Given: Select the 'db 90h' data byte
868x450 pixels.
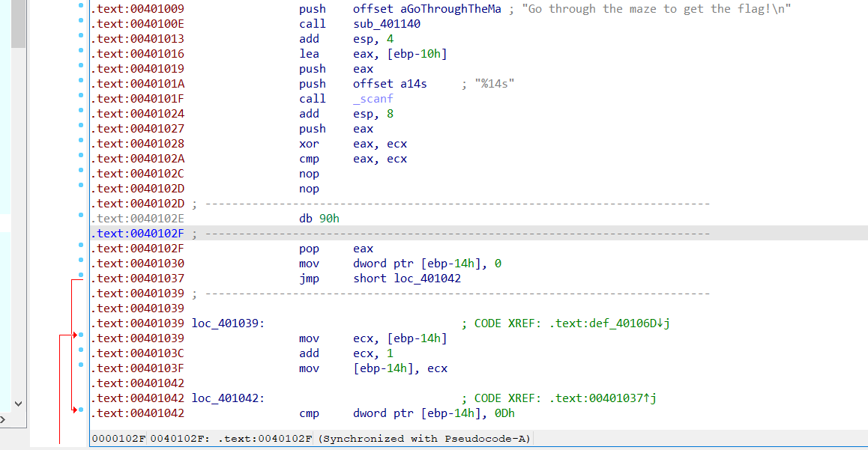Looking at the screenshot, I should click(319, 219).
